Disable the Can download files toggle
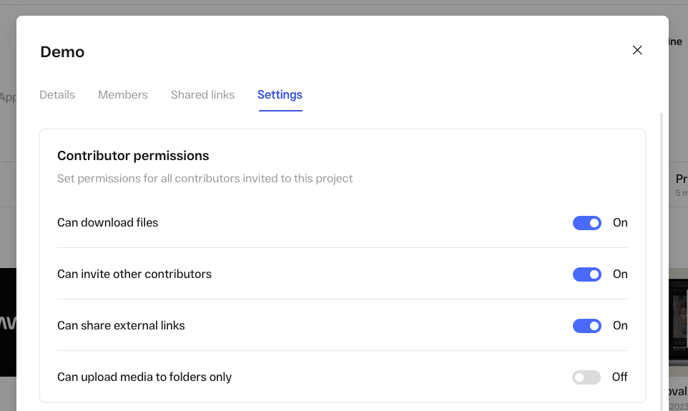Screen dimensions: 688x411 587,223
